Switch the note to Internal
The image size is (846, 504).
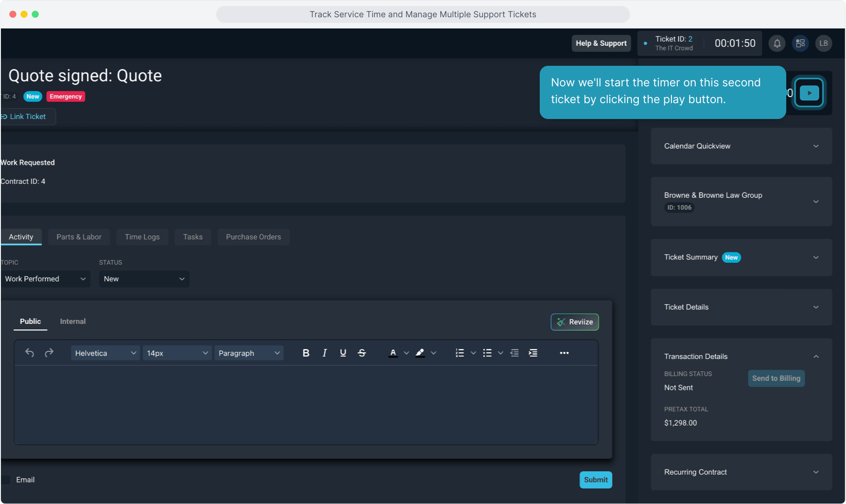point(73,322)
